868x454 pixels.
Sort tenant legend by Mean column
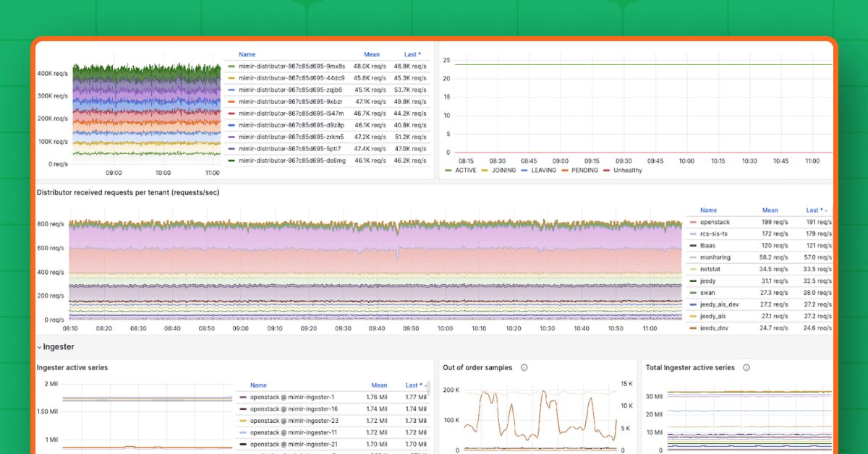pyautogui.click(x=770, y=210)
